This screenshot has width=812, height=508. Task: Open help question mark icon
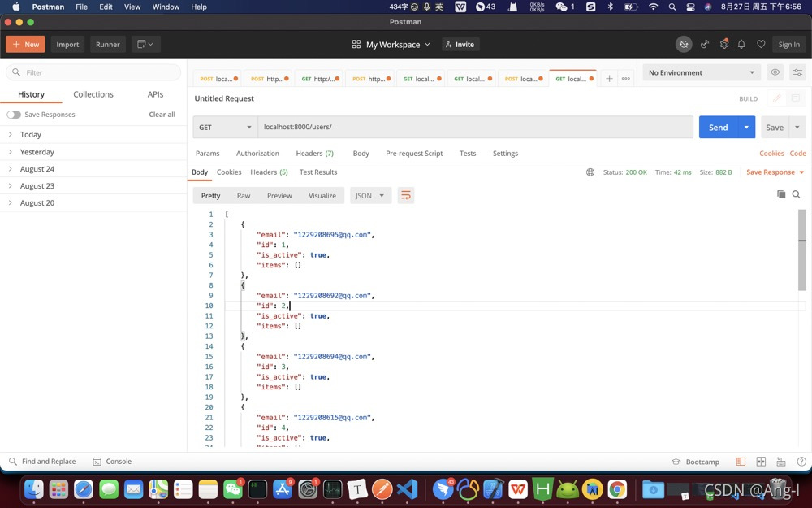tap(801, 462)
